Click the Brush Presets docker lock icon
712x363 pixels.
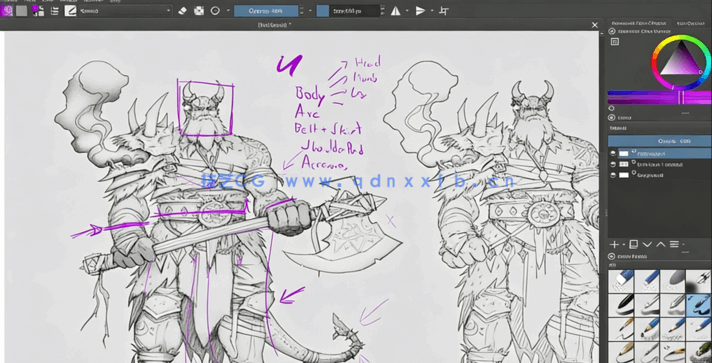[x=612, y=257]
